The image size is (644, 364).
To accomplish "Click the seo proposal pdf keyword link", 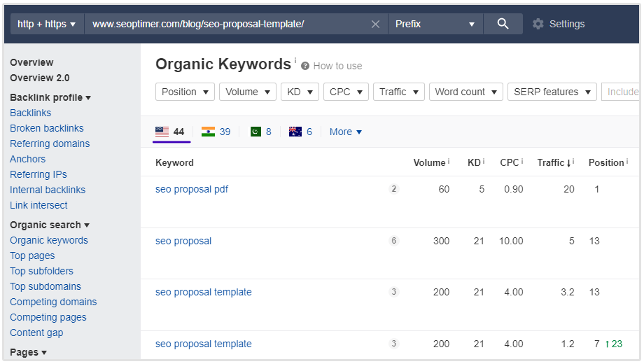I will tap(192, 189).
